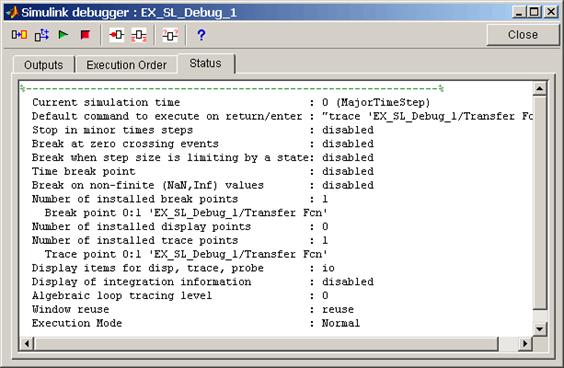Select the Status tab
The width and height of the screenshot is (564, 368).
tap(205, 63)
